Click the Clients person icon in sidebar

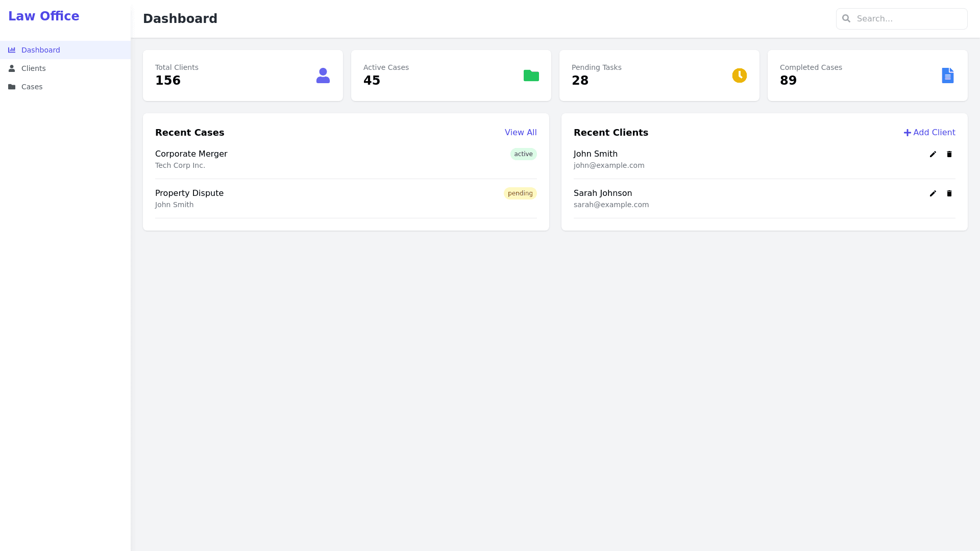pos(12,68)
